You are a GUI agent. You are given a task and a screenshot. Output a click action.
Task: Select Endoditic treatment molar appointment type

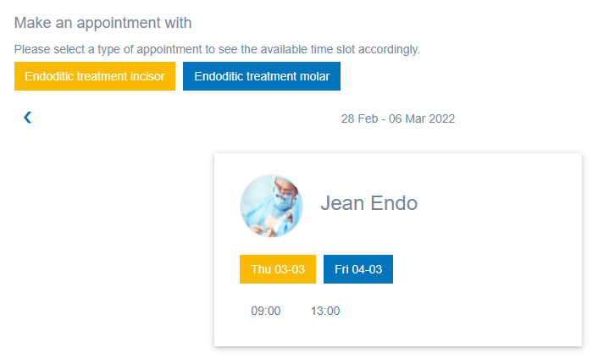(x=262, y=76)
